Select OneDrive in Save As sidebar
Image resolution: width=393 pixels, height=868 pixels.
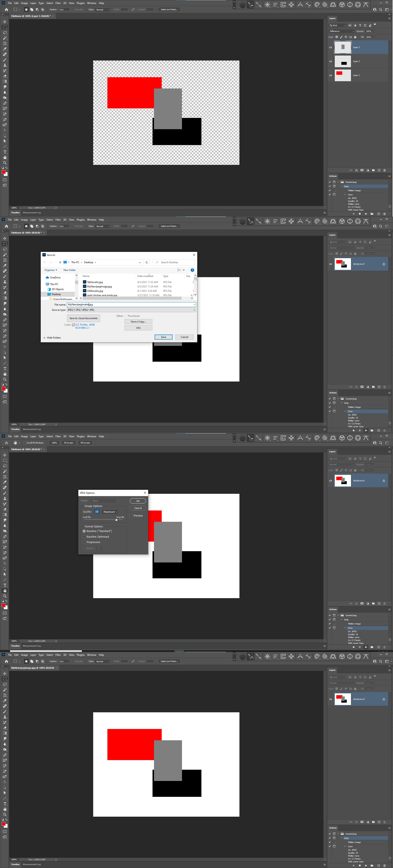pyautogui.click(x=53, y=278)
